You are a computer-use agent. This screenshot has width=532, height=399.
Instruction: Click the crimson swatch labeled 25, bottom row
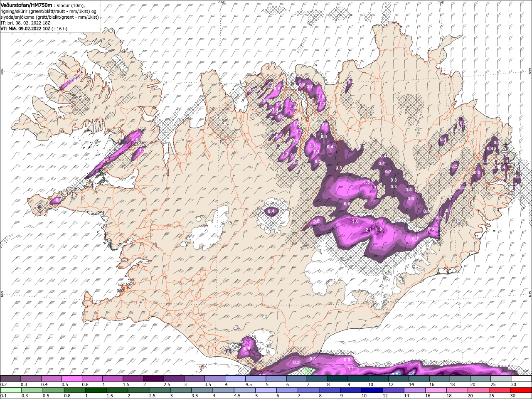(500, 390)
